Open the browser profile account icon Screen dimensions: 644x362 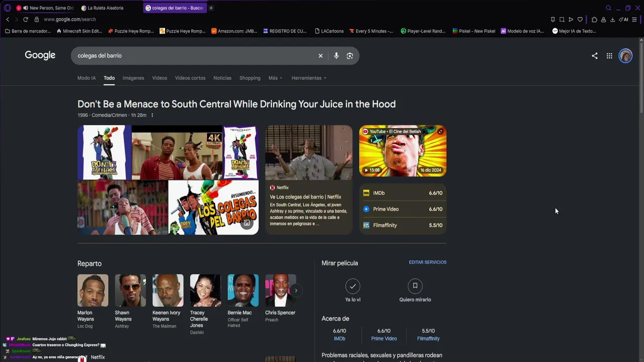603,20
